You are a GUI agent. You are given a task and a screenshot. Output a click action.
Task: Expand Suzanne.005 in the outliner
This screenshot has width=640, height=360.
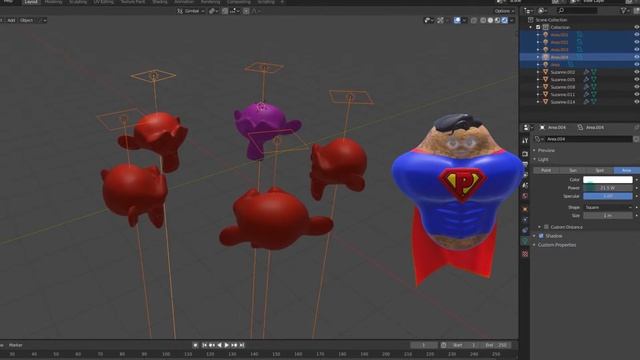[x=538, y=80]
